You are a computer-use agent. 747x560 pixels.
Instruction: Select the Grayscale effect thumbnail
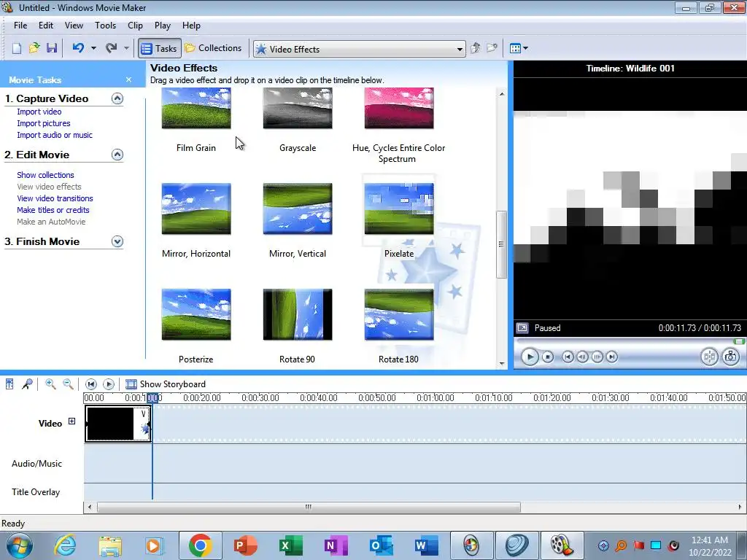point(298,108)
